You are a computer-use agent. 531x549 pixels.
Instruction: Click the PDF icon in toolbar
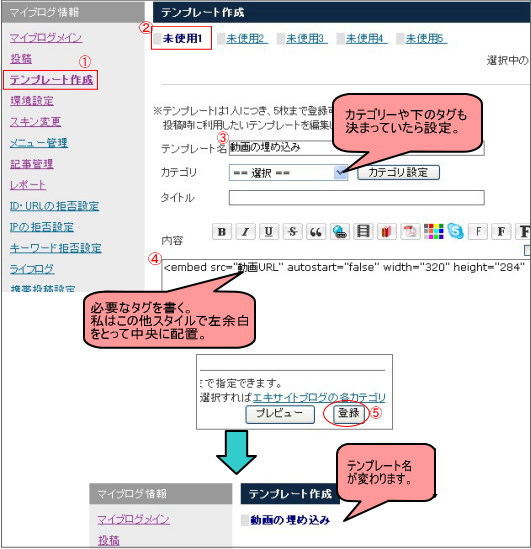[x=410, y=232]
